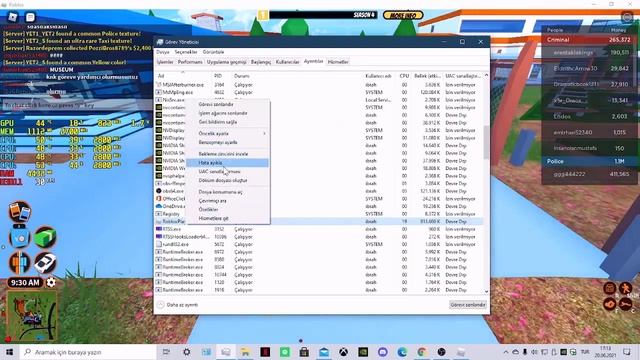The width and height of the screenshot is (640, 360).
Task: Open Google Chrome on the taskbar
Action: pyautogui.click(x=422, y=352)
